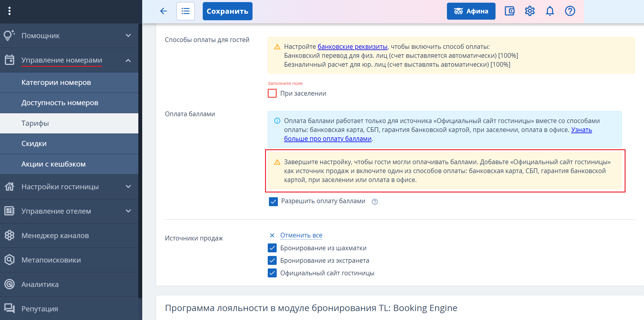Uncheck 'Разрешить оплату баллами'

273,202
